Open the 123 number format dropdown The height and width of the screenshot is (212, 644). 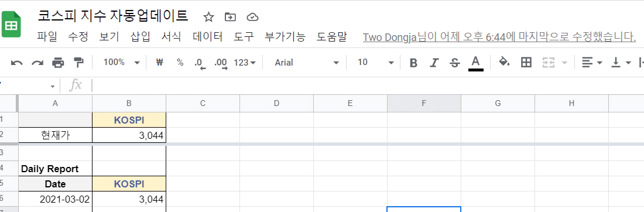pos(245,63)
